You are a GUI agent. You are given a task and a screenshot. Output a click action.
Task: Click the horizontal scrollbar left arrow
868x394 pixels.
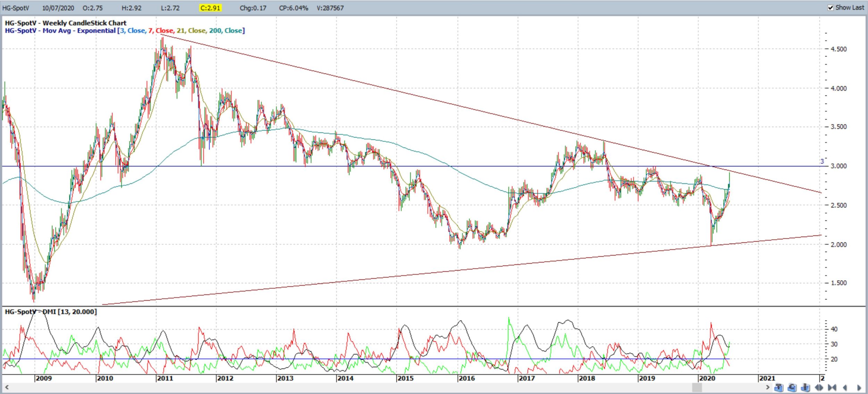[6, 387]
